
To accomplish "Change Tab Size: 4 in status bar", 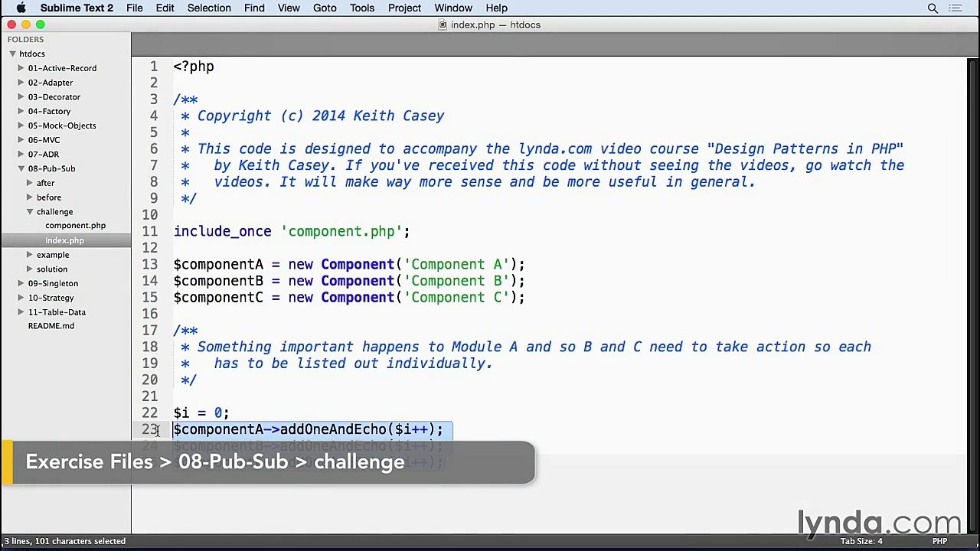I will [x=861, y=541].
